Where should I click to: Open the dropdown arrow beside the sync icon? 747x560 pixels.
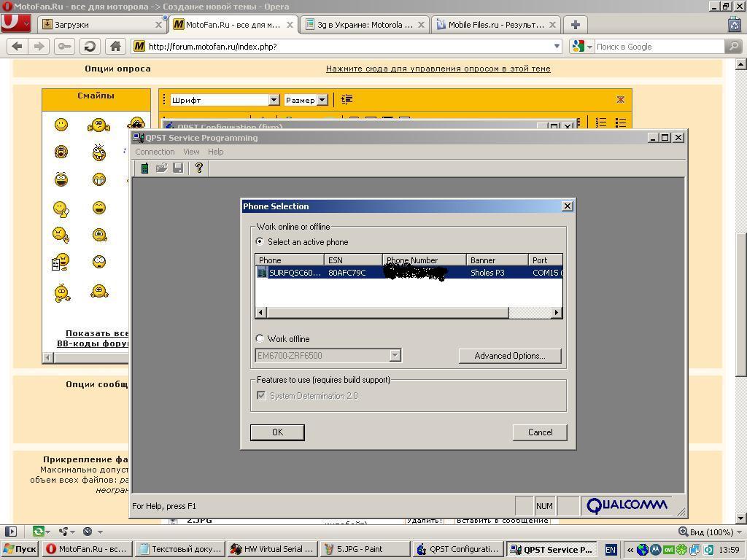click(47, 532)
